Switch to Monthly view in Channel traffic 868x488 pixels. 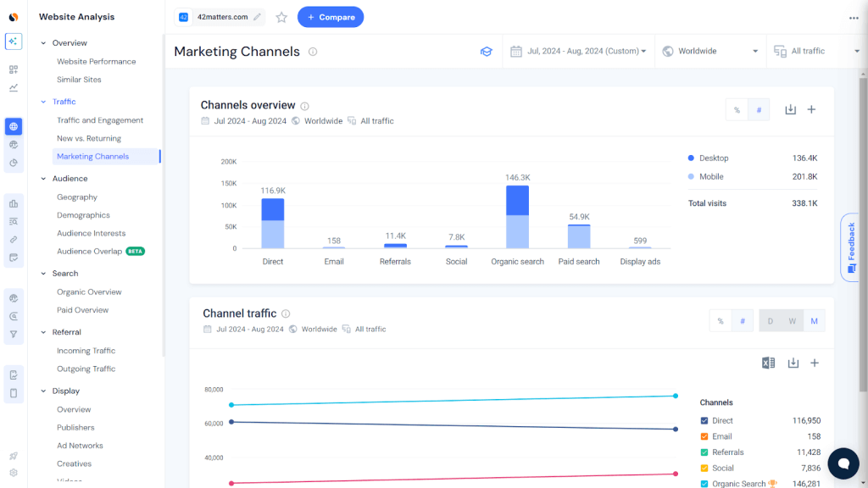814,320
